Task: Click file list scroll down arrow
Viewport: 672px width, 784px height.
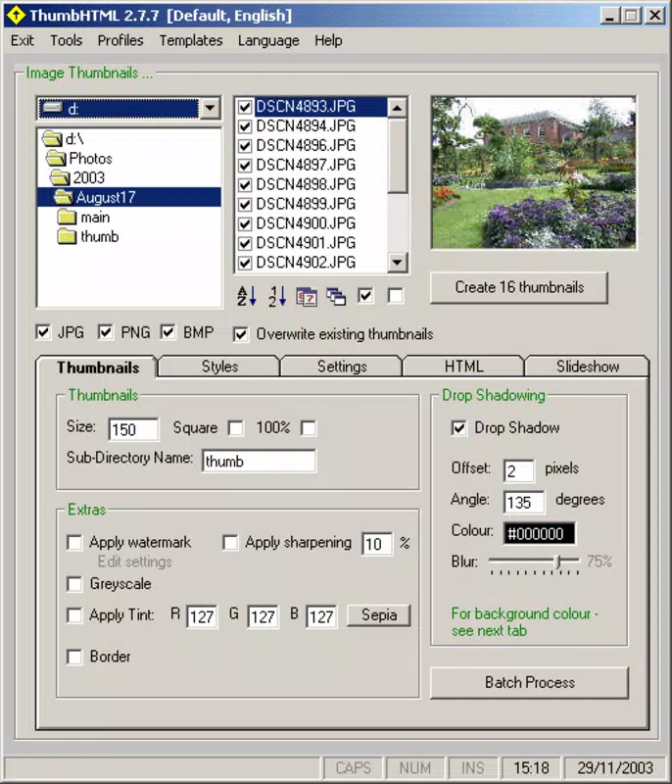Action: pyautogui.click(x=397, y=262)
